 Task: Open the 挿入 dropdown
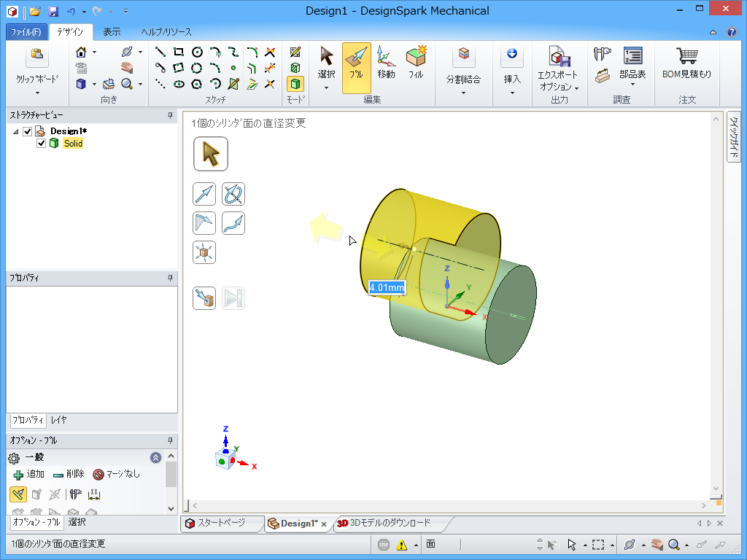tap(512, 93)
